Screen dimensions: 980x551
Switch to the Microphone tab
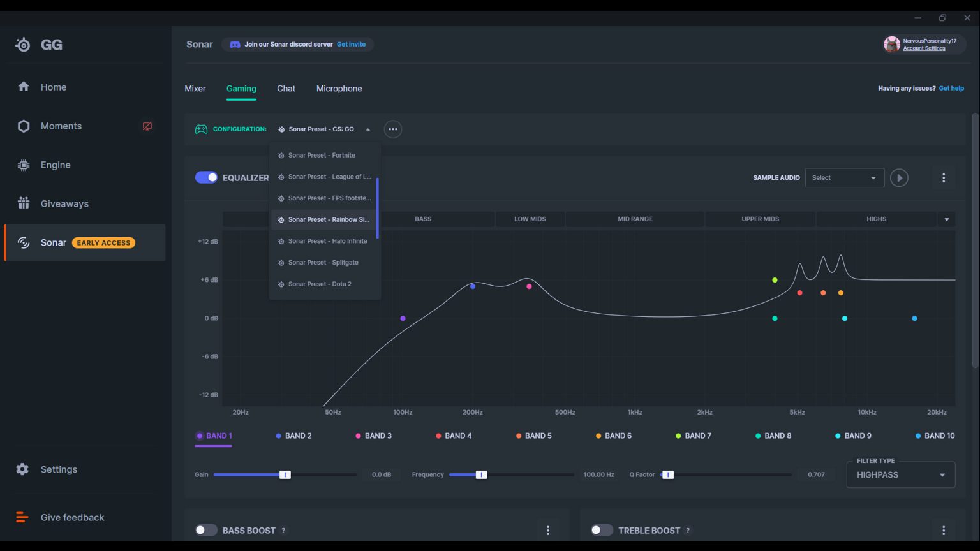pos(339,89)
